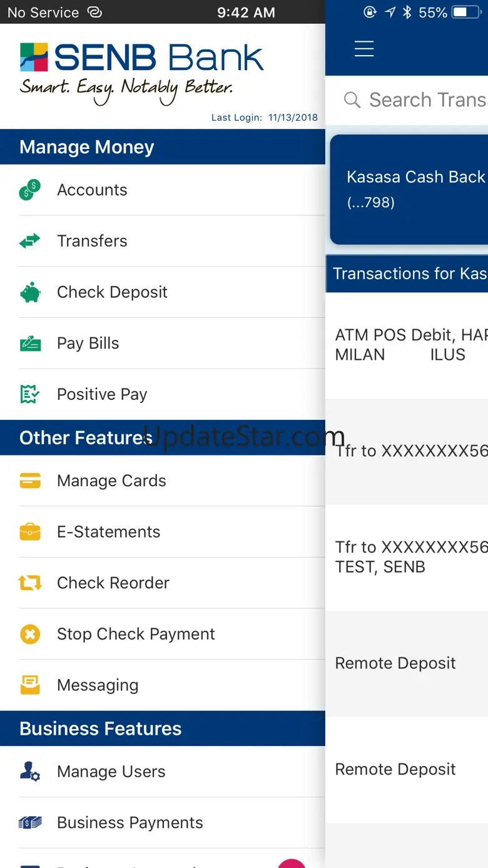488x868 pixels.
Task: Open E-Statements menu item
Action: pyautogui.click(x=163, y=532)
